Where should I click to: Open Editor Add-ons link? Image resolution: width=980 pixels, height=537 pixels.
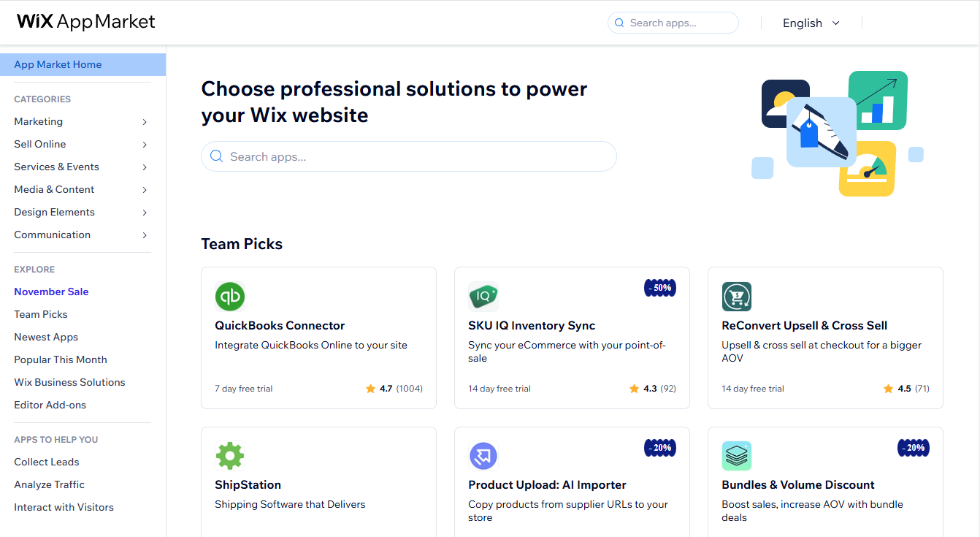[50, 405]
